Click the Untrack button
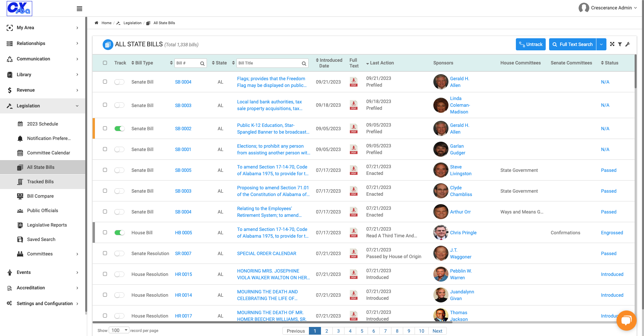The width and height of the screenshot is (644, 336). tap(531, 44)
